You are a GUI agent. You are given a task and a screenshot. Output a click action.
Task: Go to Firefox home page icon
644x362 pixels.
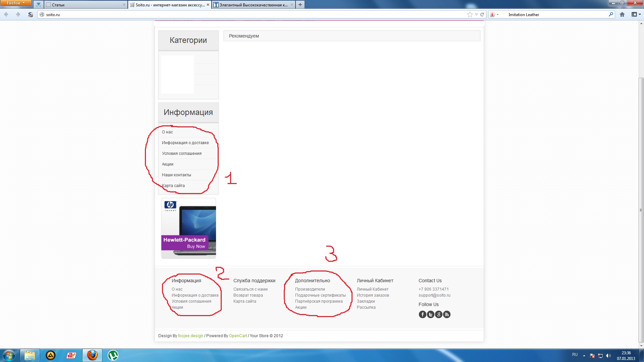pyautogui.click(x=622, y=14)
